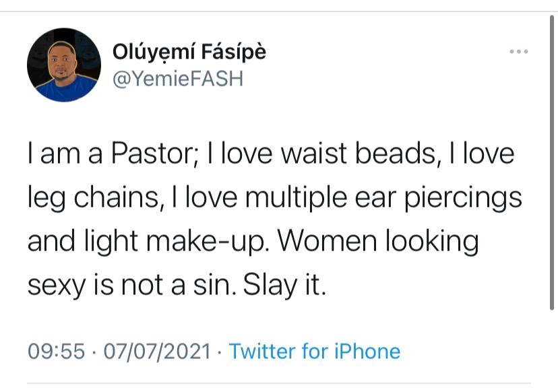558x392 pixels.
Task: Click the blue shirt in the avatar image
Action: point(66,90)
